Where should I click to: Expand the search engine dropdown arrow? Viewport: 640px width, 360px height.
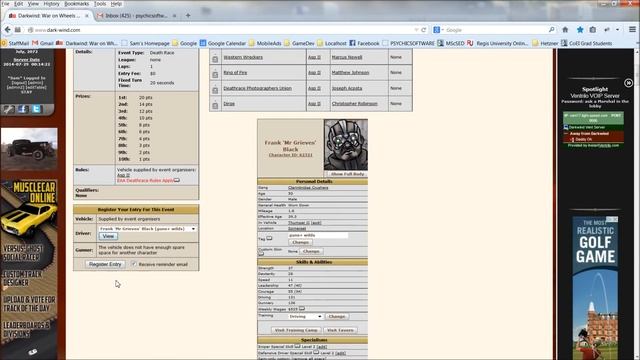click(442, 30)
